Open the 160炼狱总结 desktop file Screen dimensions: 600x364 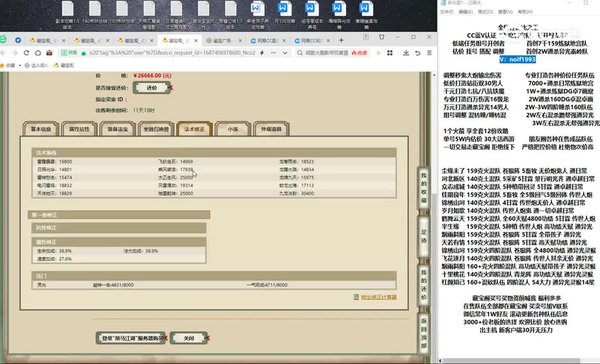122,12
